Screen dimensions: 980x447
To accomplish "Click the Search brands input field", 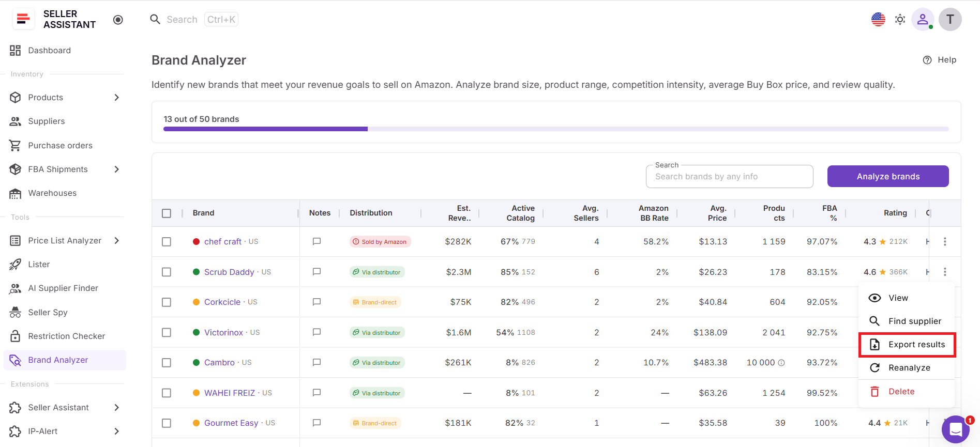I will pos(729,177).
